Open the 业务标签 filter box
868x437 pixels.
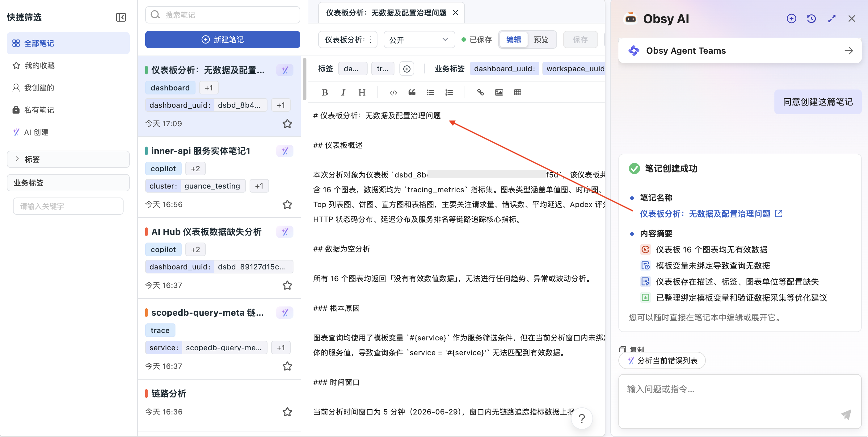[x=68, y=183]
